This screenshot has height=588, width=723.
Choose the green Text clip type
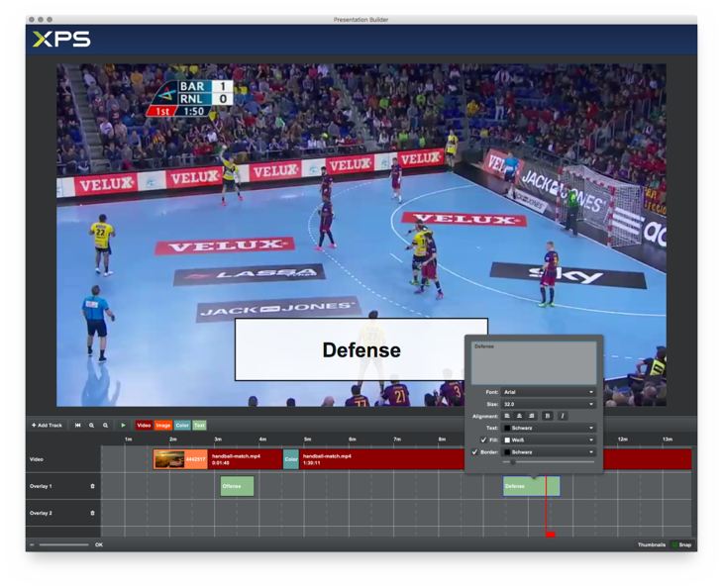199,425
